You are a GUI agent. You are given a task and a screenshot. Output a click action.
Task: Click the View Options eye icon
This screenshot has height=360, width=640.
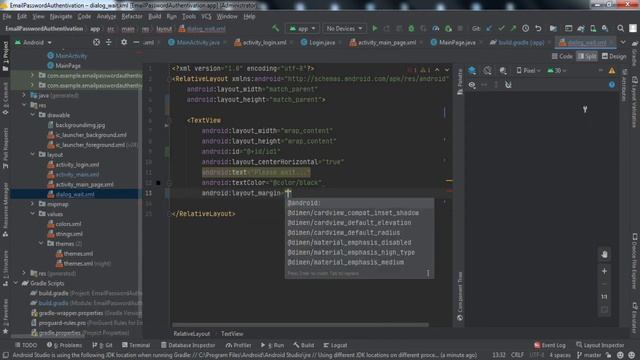(472, 85)
